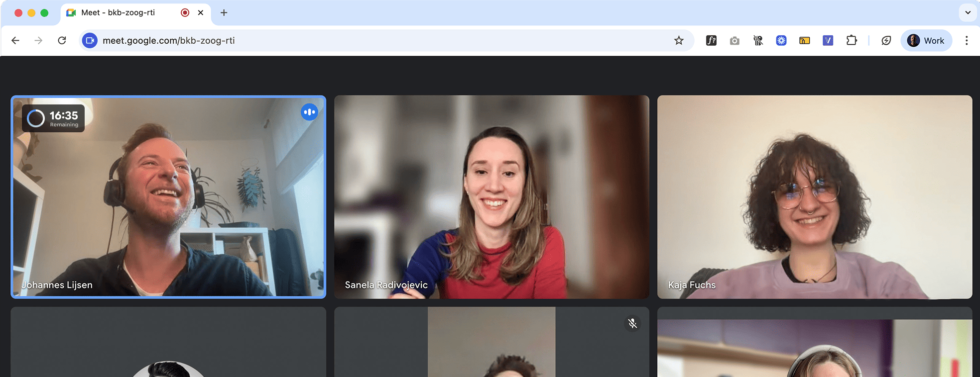
Task: Go forward to the next page
Action: pyautogui.click(x=38, y=41)
